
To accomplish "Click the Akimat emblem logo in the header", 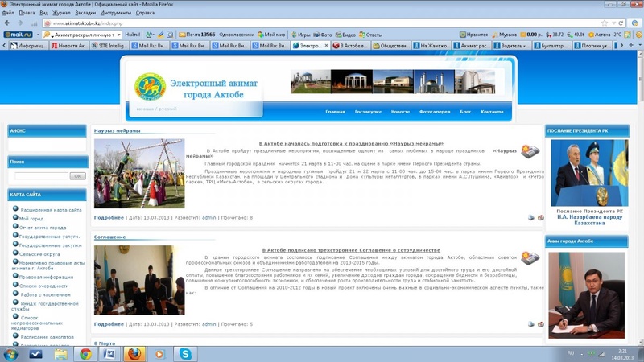I will point(150,86).
